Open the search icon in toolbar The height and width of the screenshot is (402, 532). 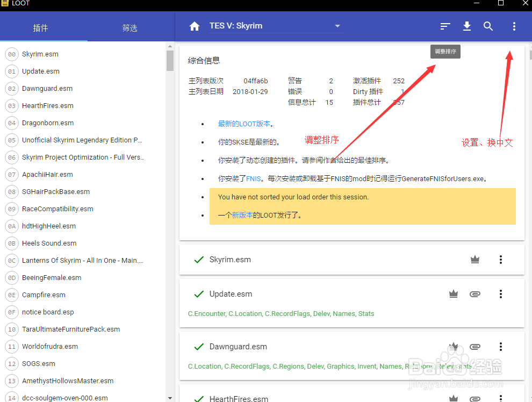click(488, 26)
